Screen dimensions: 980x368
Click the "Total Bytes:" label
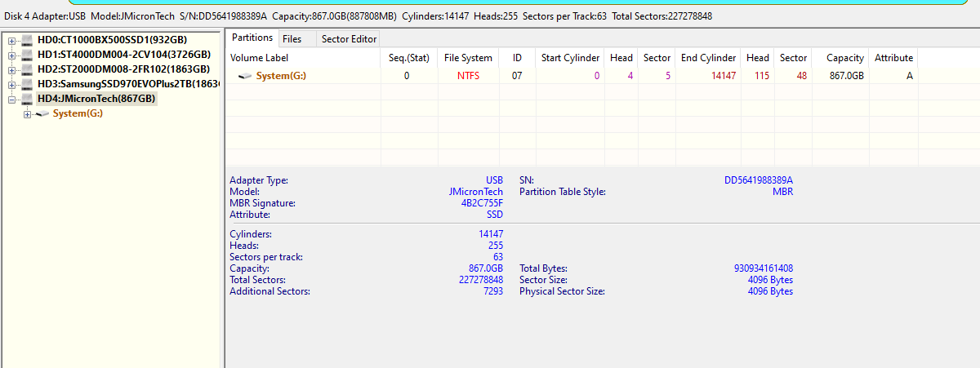[x=543, y=268]
